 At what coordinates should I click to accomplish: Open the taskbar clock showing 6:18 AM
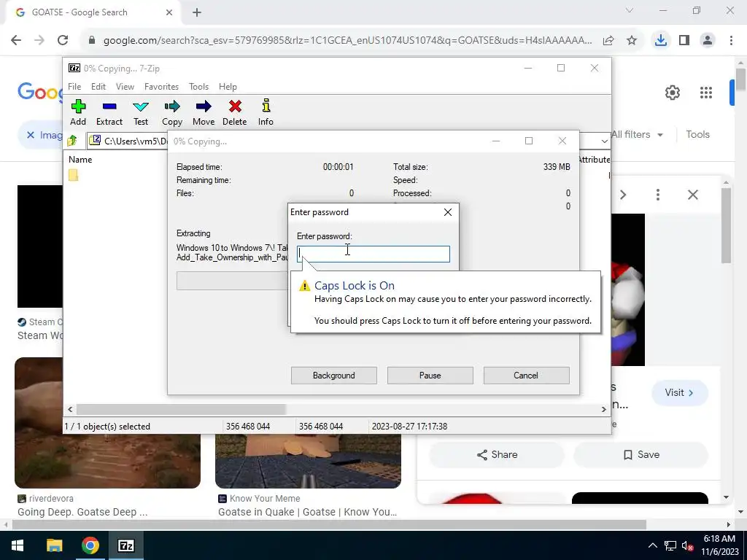(719, 545)
